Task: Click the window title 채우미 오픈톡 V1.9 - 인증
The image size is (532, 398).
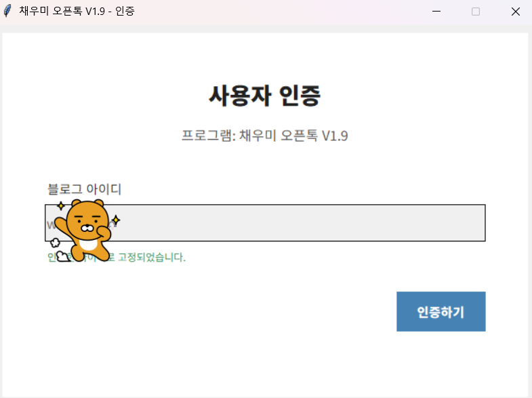Action: [77, 12]
